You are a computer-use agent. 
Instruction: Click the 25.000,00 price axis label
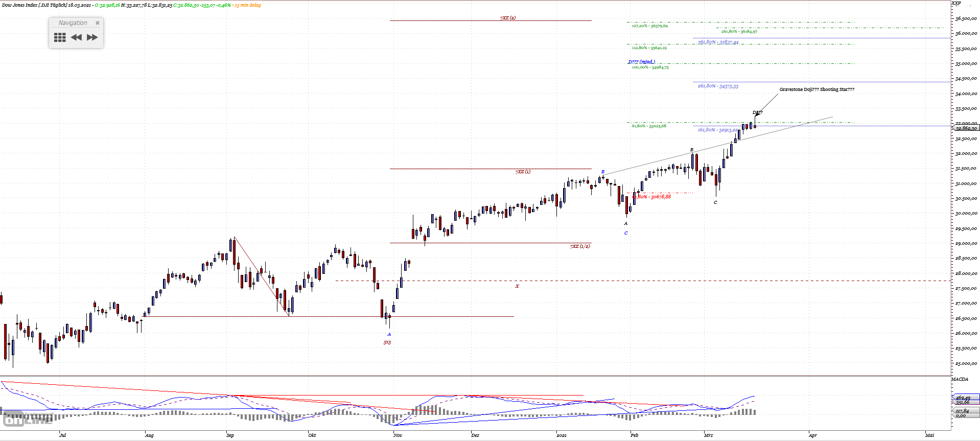[x=966, y=363]
